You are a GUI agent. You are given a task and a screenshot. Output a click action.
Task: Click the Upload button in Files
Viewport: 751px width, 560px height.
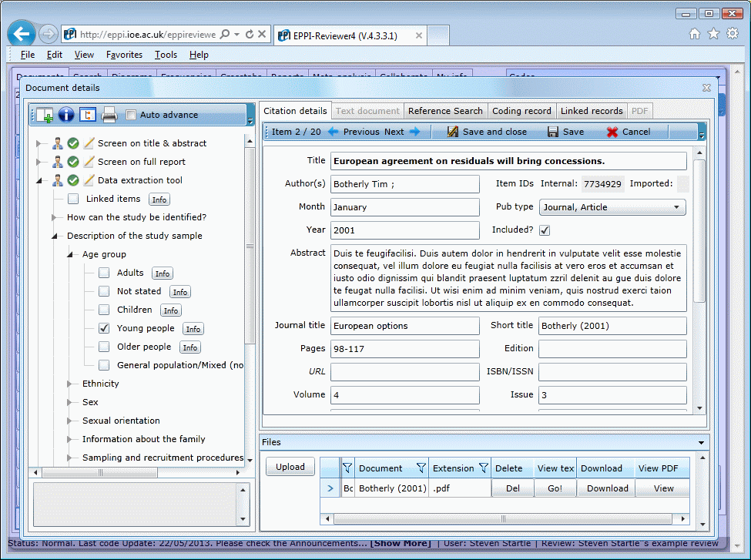290,467
